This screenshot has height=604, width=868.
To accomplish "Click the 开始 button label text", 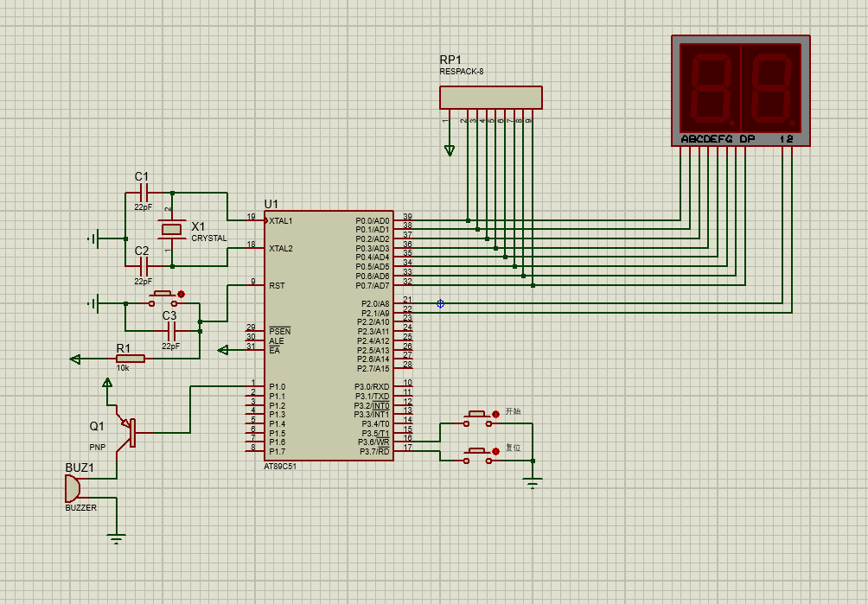I will [x=514, y=411].
